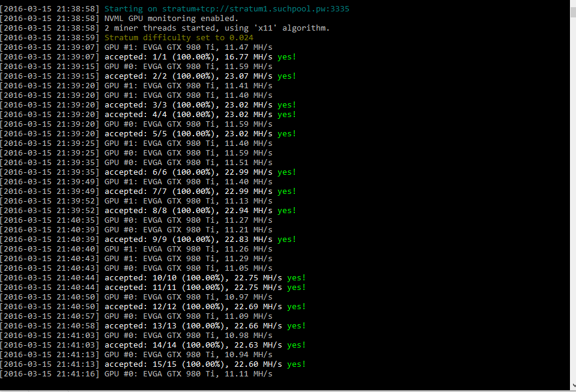
Task: Click the GPU #1 11.47 MH/s line
Action: 136,47
